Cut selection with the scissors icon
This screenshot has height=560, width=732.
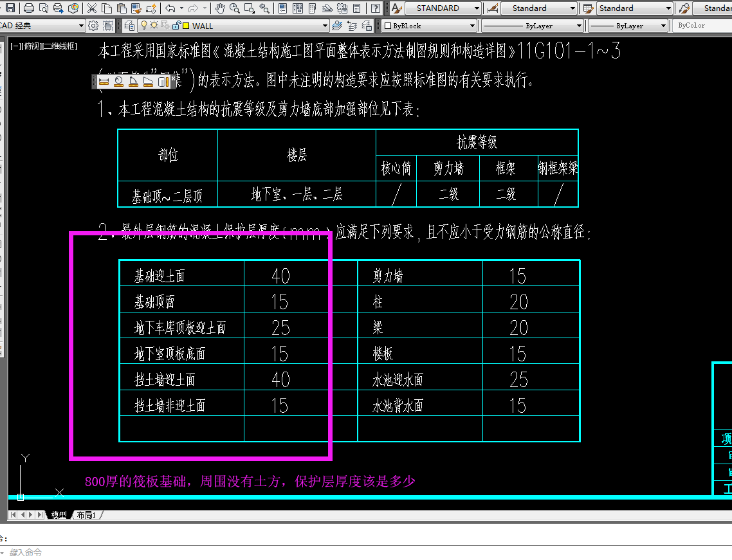point(92,8)
